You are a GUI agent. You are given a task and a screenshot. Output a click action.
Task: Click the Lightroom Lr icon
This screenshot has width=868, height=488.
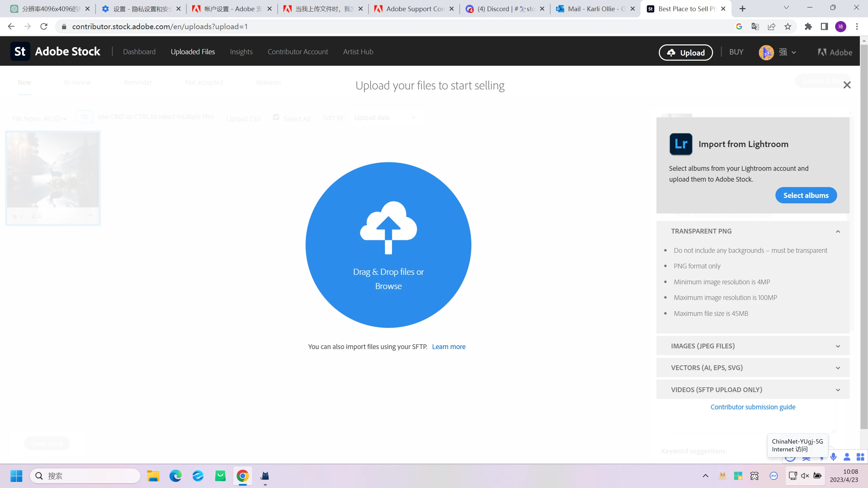coord(680,144)
